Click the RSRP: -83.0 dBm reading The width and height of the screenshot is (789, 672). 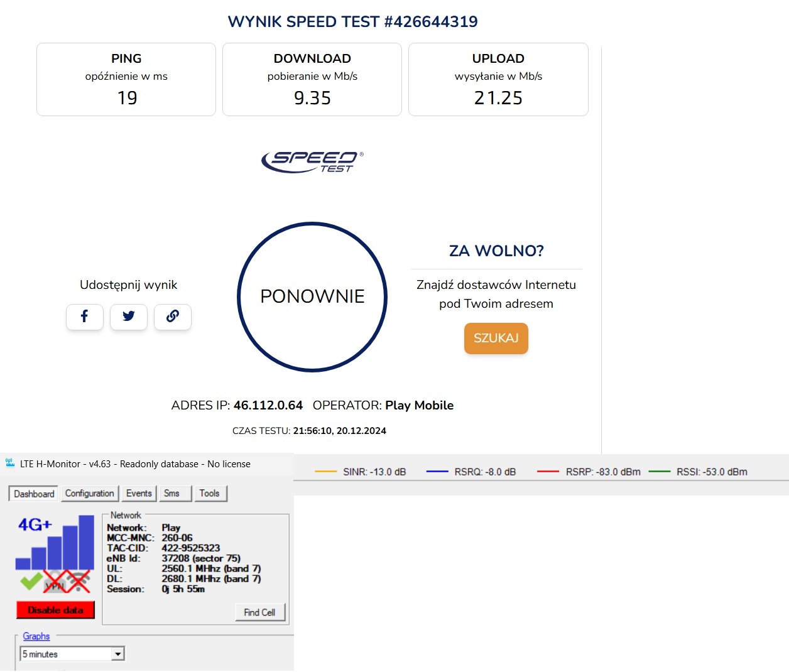[603, 472]
